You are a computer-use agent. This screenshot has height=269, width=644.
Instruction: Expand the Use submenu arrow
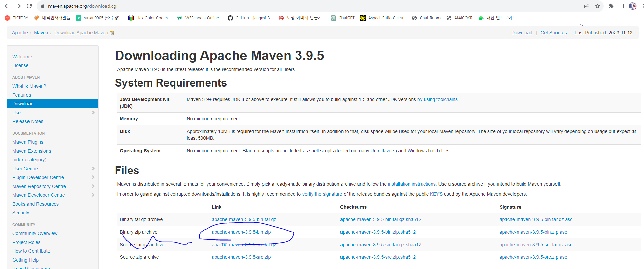coord(93,113)
